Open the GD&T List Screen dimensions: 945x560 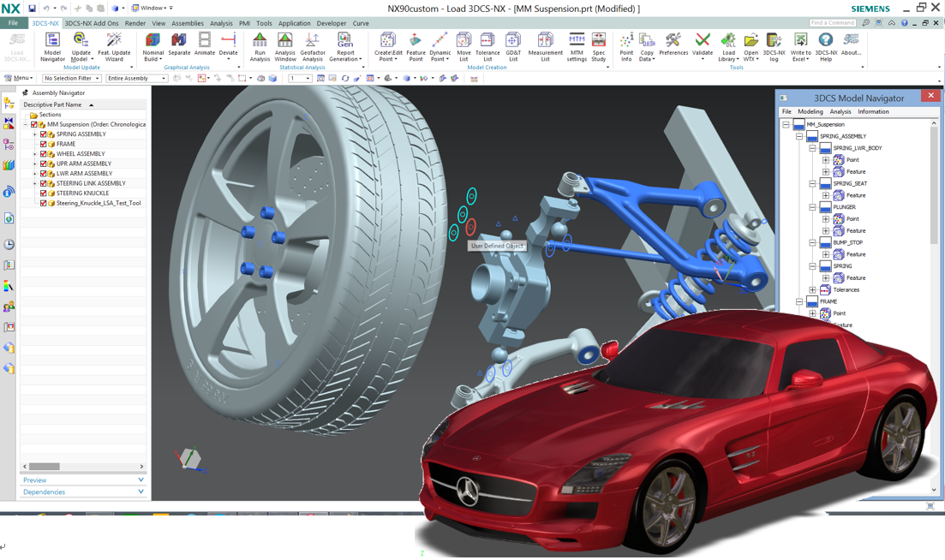tap(513, 46)
